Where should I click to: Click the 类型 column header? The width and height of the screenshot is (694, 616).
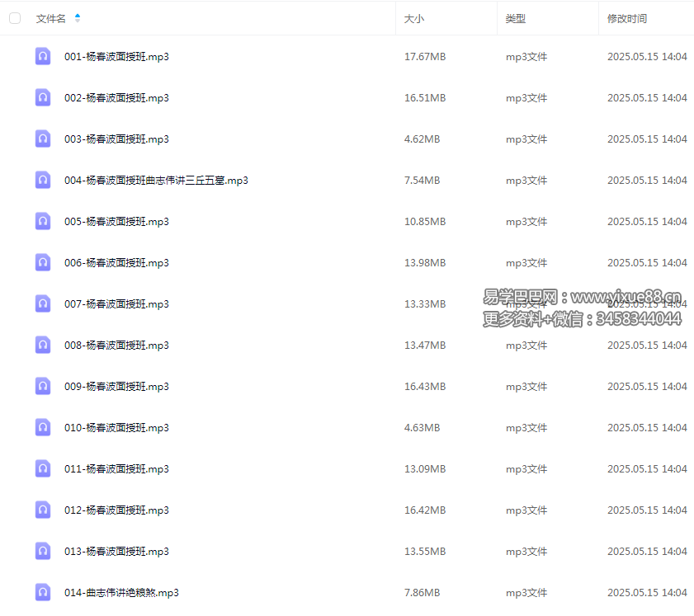[516, 18]
